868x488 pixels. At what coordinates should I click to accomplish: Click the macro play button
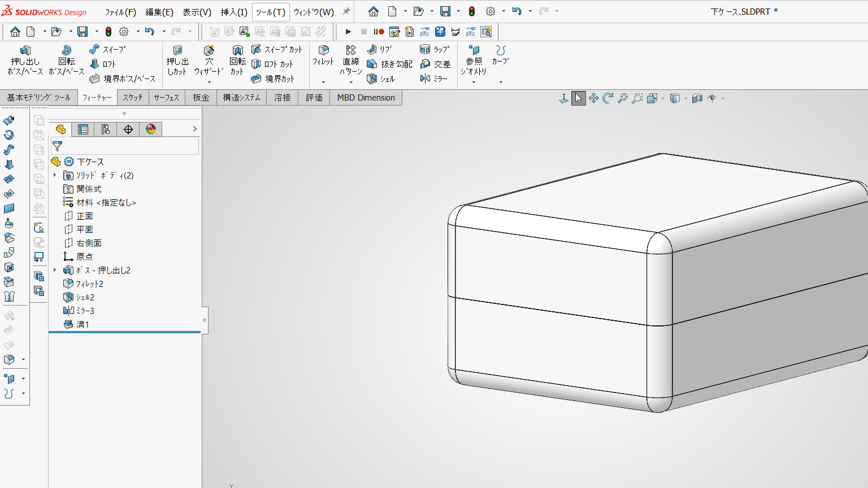(x=348, y=32)
